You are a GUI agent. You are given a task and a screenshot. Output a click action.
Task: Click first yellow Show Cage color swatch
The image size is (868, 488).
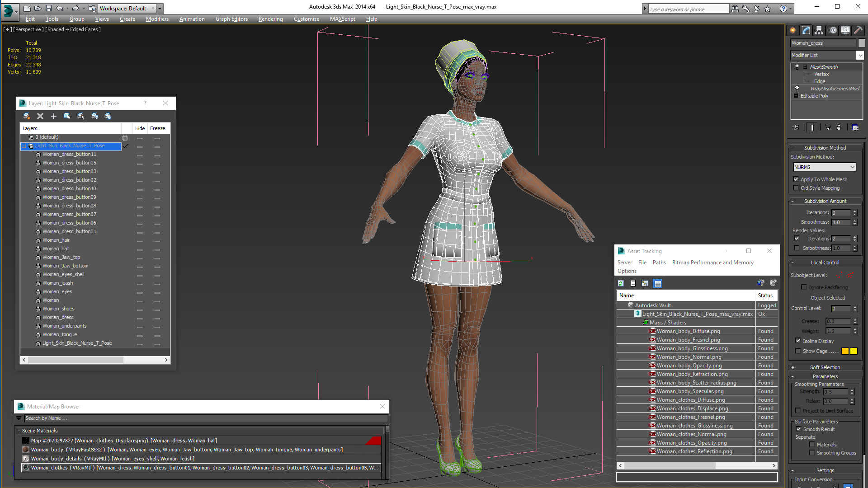click(845, 351)
